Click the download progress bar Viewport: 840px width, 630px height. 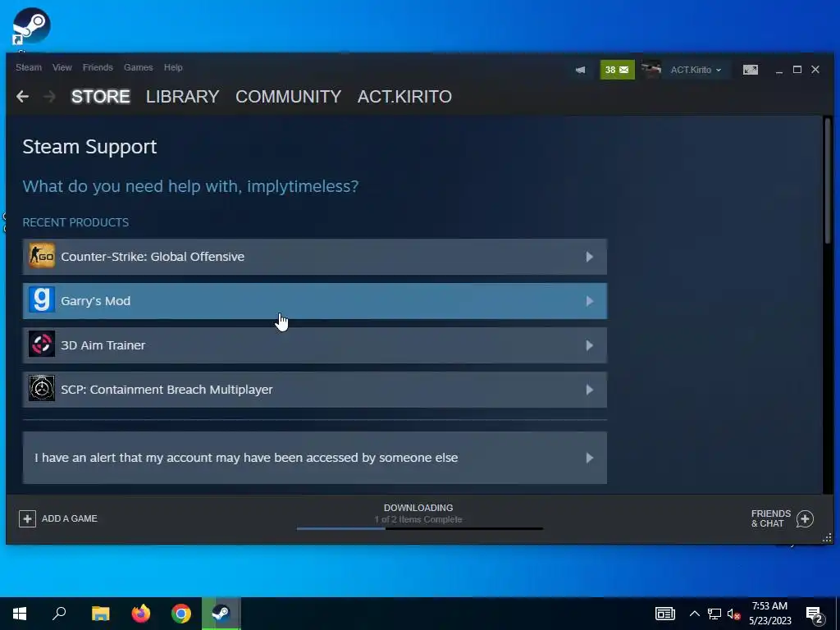click(420, 529)
